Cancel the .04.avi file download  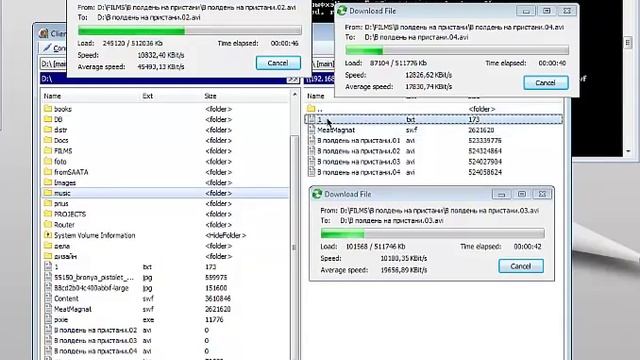(546, 83)
